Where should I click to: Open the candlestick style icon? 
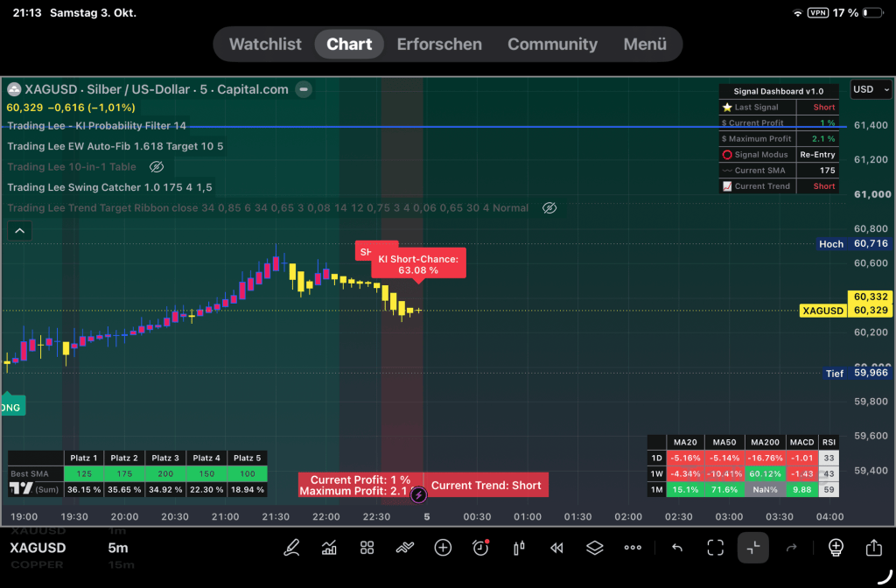(x=519, y=548)
